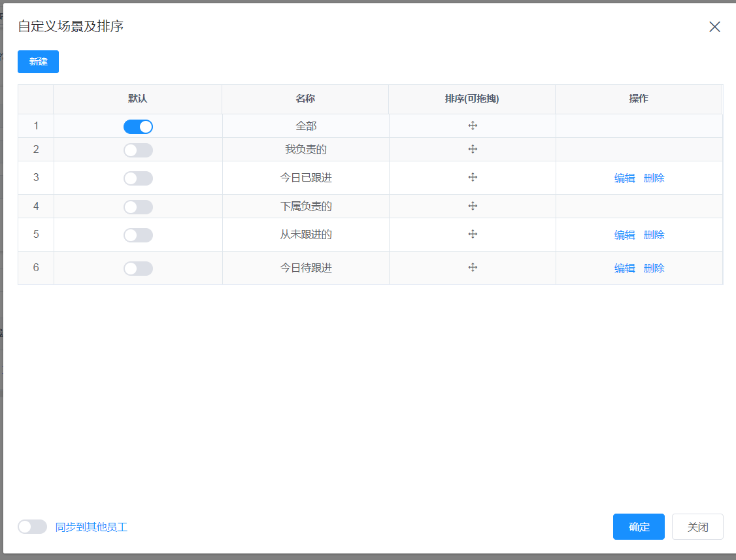The image size is (736, 560).
Task: Click the drag handle icon for 我负责的 row
Action: click(x=473, y=149)
